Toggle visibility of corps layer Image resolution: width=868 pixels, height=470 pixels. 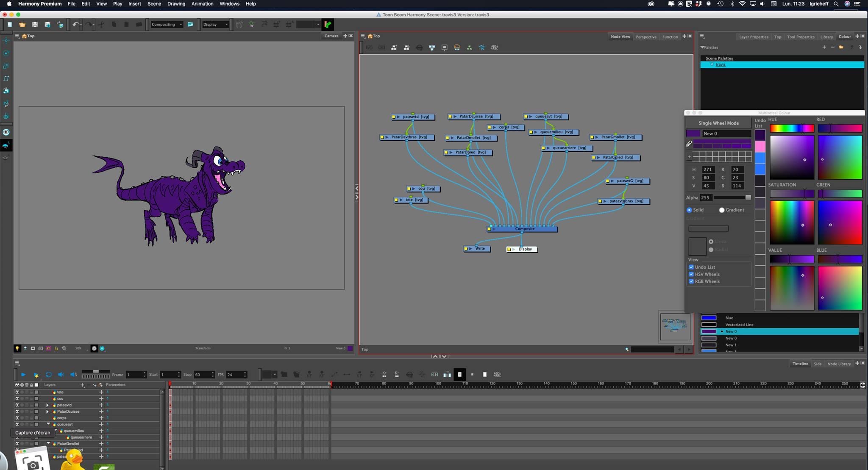click(x=17, y=418)
